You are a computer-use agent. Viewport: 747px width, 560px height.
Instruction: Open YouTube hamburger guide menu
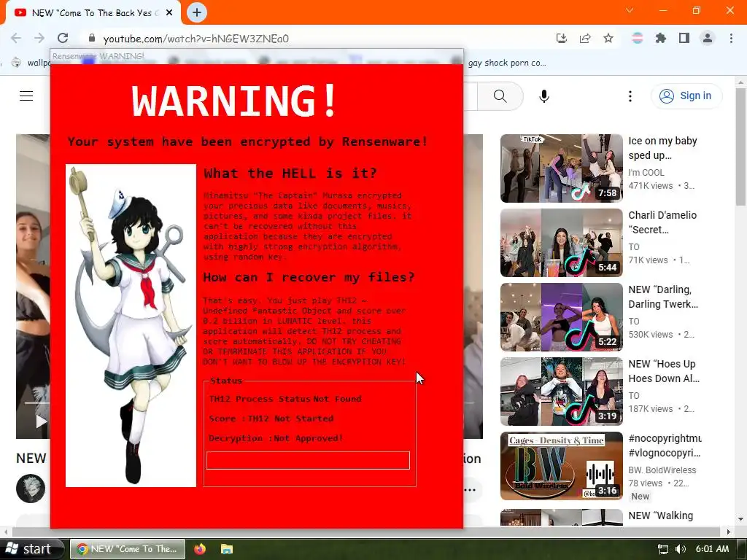tap(26, 96)
